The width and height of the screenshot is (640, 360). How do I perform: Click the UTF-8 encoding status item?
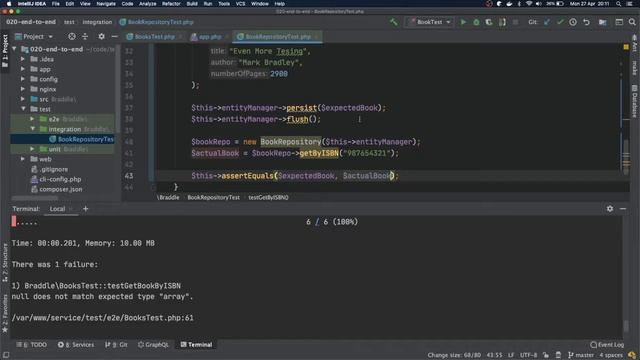(x=529, y=355)
